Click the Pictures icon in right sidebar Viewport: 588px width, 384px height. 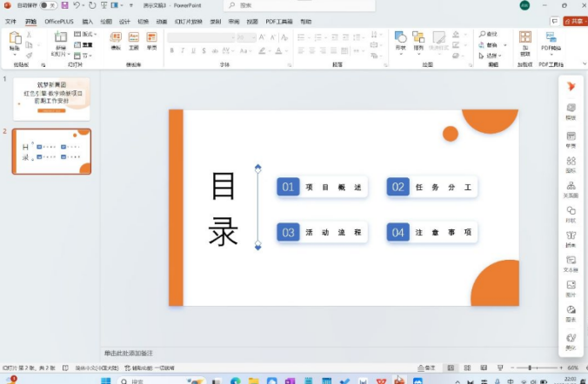[571, 286]
